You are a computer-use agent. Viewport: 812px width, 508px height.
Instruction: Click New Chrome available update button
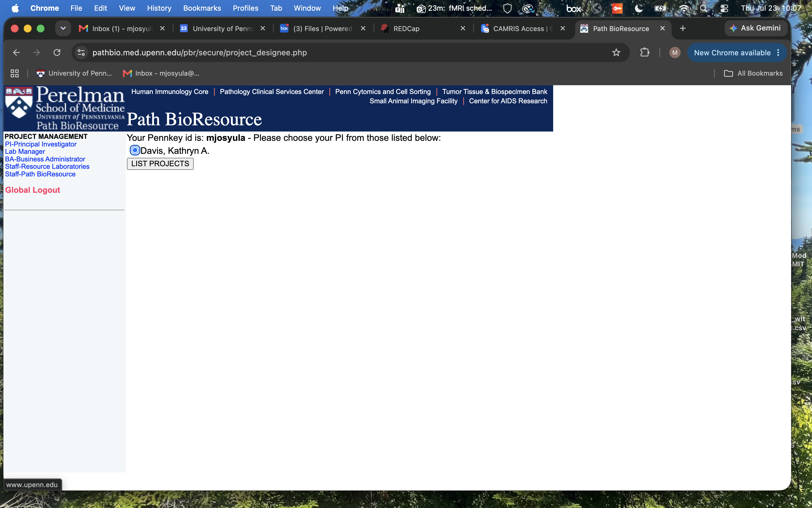(737, 53)
